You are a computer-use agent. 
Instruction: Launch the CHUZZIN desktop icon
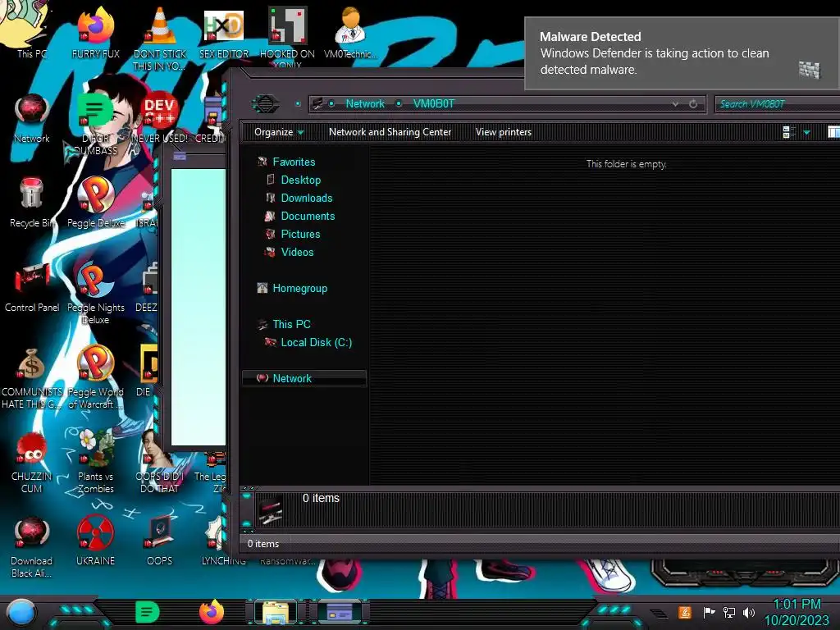pos(32,461)
